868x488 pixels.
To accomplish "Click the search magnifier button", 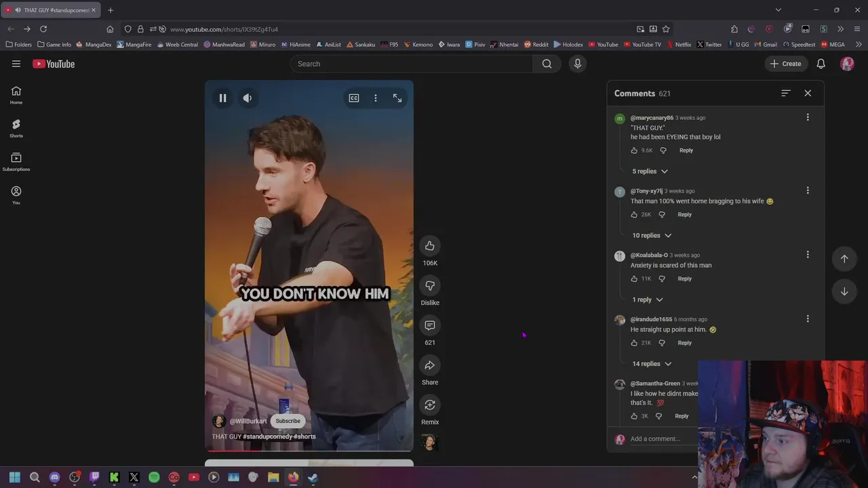I will pos(547,64).
